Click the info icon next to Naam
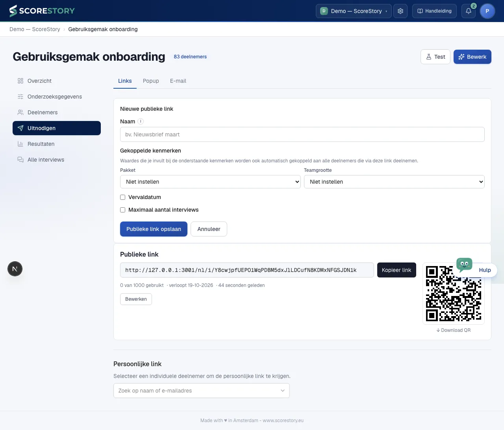This screenshot has height=430, width=504. (x=141, y=121)
